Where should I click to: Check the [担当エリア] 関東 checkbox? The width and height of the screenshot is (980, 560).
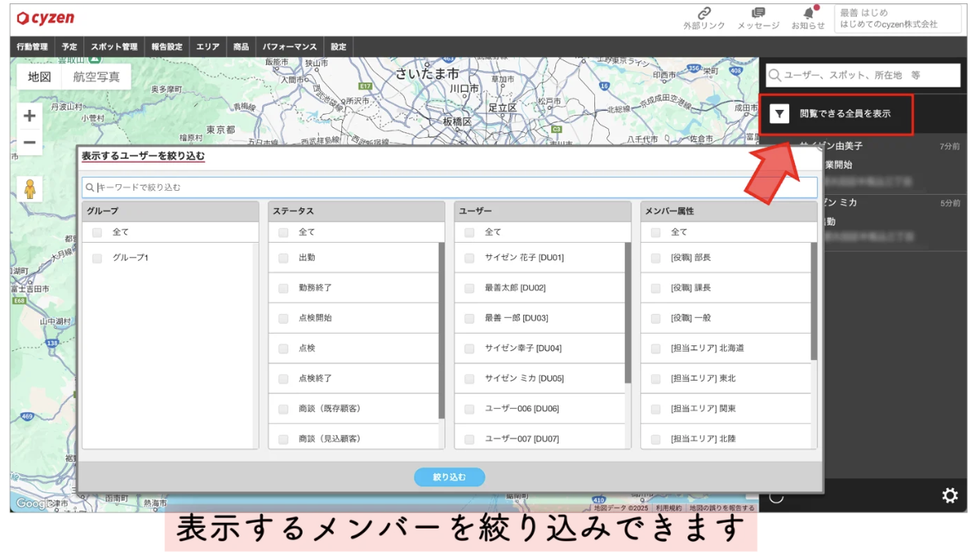tap(655, 409)
